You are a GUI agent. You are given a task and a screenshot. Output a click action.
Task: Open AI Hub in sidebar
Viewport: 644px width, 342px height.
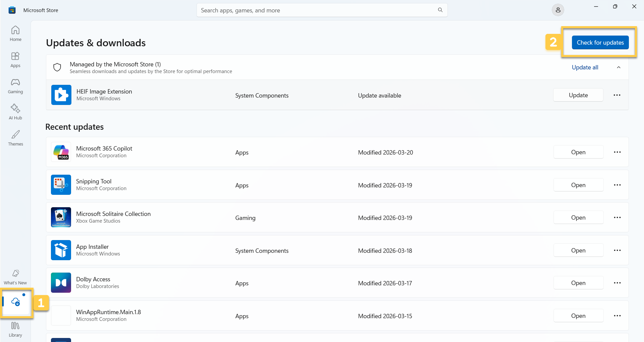click(x=15, y=112)
